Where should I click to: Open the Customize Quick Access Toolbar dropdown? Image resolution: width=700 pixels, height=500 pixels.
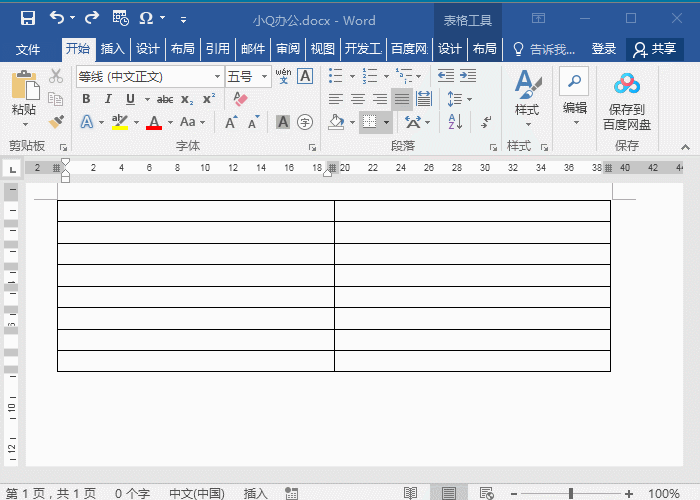[x=183, y=19]
